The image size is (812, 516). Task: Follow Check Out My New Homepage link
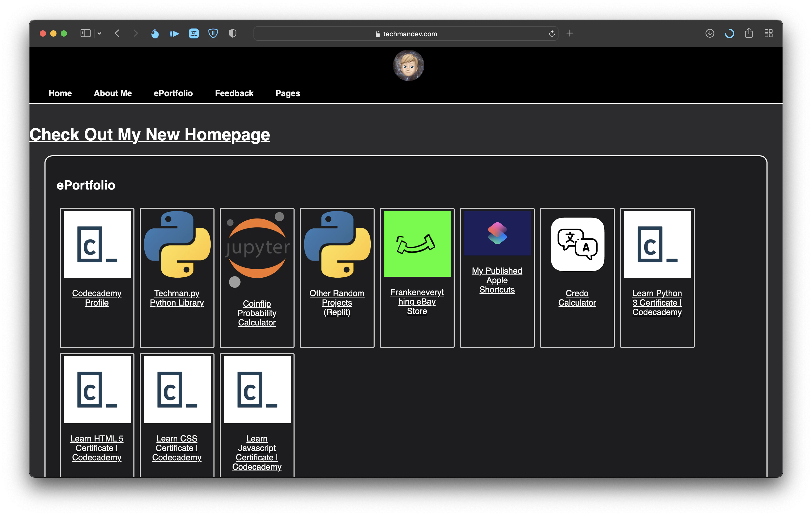[x=150, y=134]
